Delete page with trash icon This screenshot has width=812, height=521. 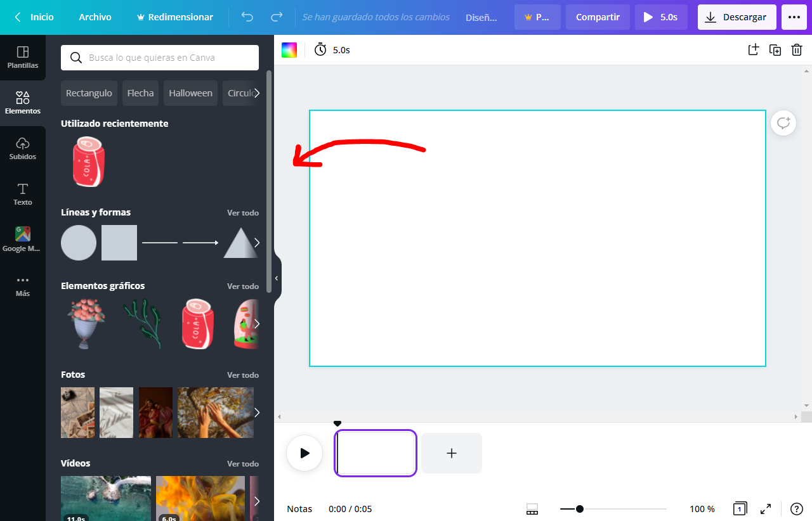[x=797, y=50]
